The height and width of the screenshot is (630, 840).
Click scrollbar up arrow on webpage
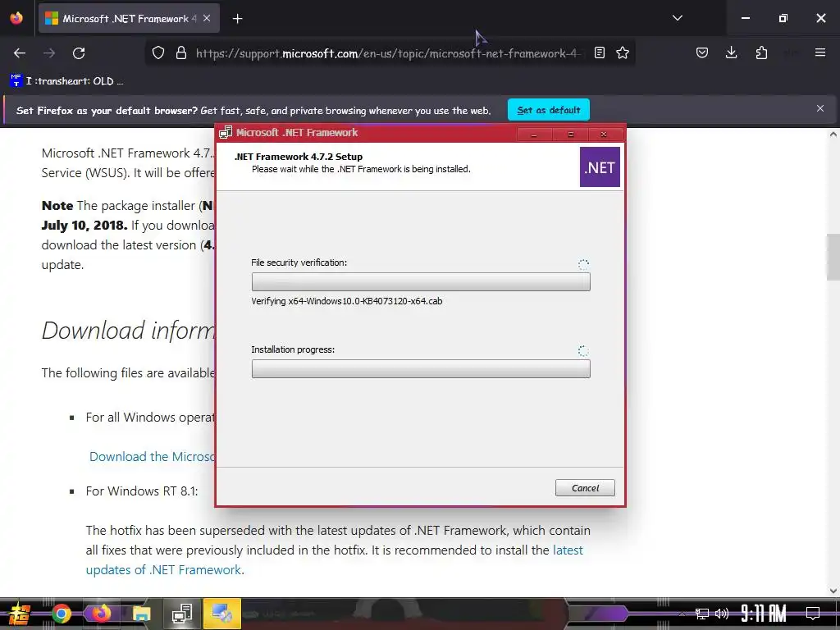pos(833,134)
